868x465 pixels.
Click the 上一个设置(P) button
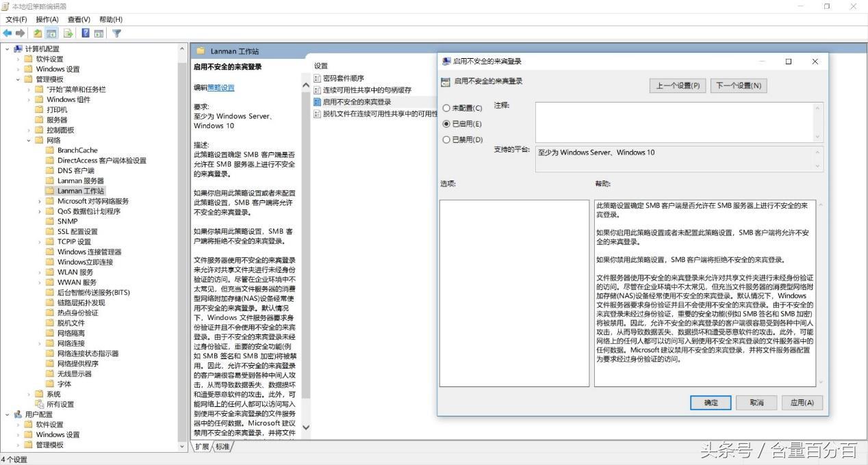(678, 85)
